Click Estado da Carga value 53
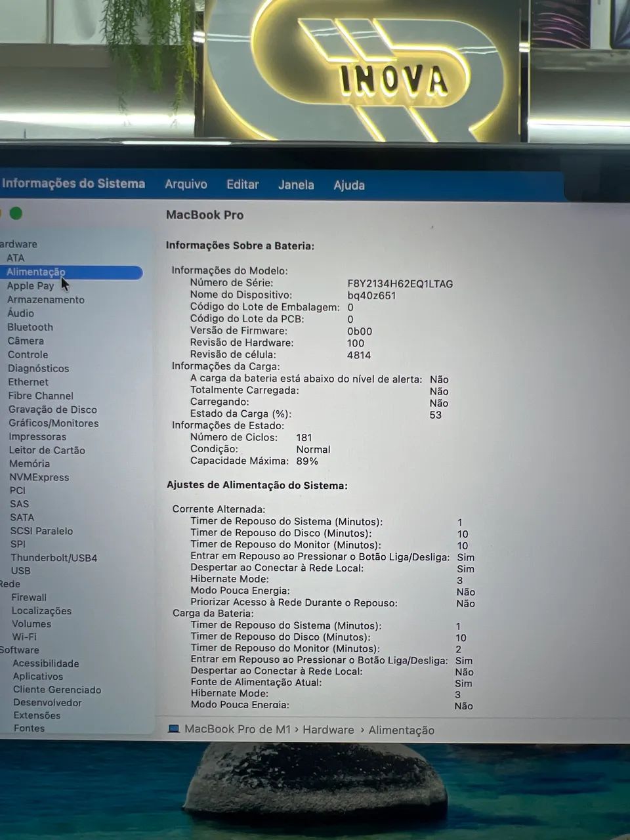630x840 pixels. click(x=436, y=415)
